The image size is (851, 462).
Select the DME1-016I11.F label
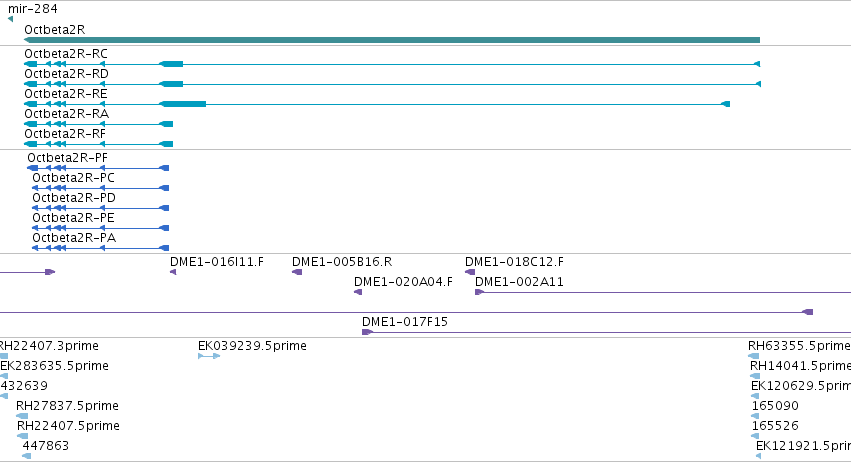[x=217, y=262]
